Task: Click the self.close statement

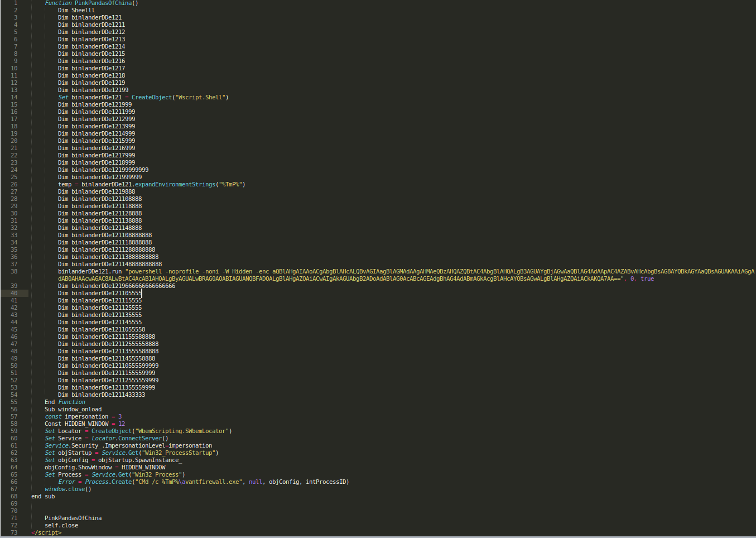Action: (61, 525)
